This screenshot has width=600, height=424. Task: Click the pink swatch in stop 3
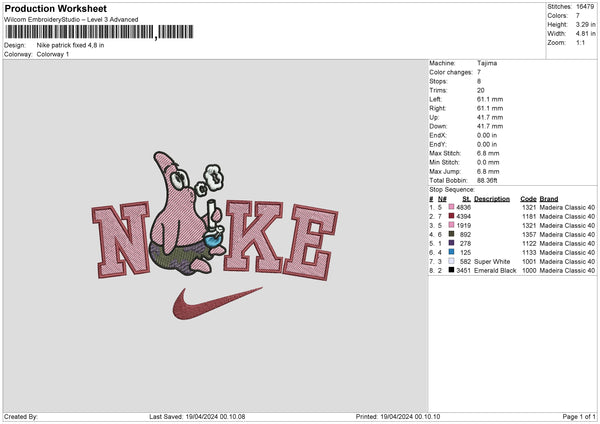[x=451, y=225]
